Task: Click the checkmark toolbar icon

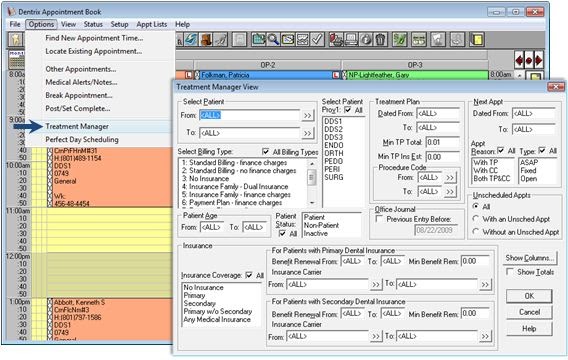Action: (317, 39)
